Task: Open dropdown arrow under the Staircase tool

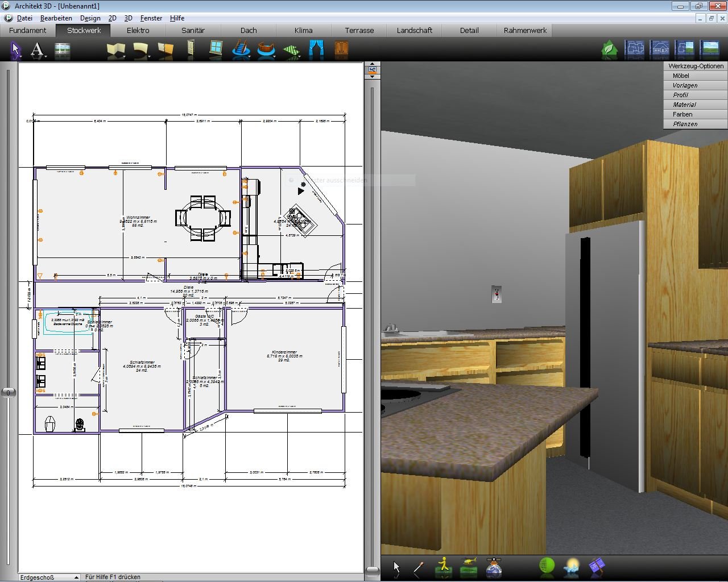Action: pyautogui.click(x=249, y=56)
